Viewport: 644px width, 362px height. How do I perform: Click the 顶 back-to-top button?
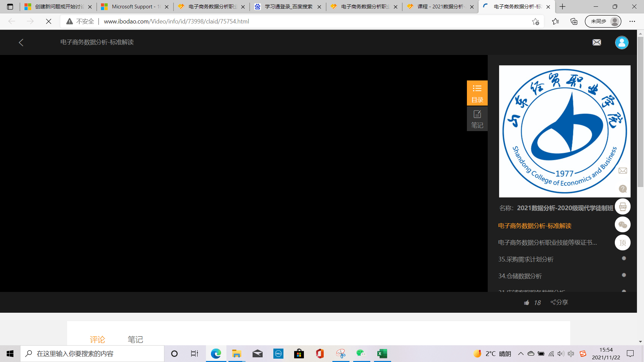(x=623, y=243)
